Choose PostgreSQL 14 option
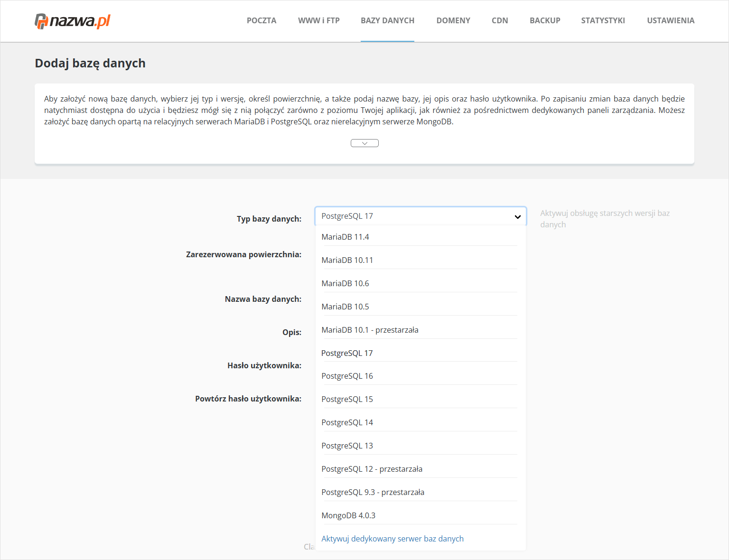The height and width of the screenshot is (560, 729). (420, 422)
